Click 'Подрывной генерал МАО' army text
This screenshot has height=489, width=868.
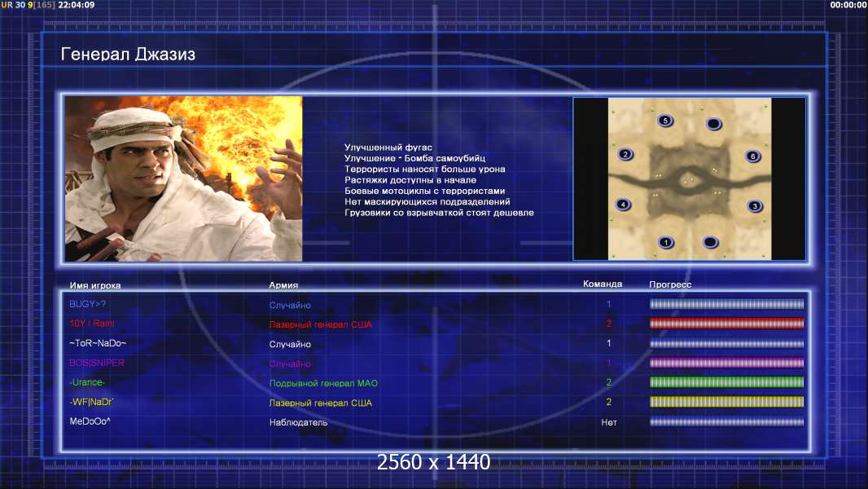pyautogui.click(x=323, y=383)
